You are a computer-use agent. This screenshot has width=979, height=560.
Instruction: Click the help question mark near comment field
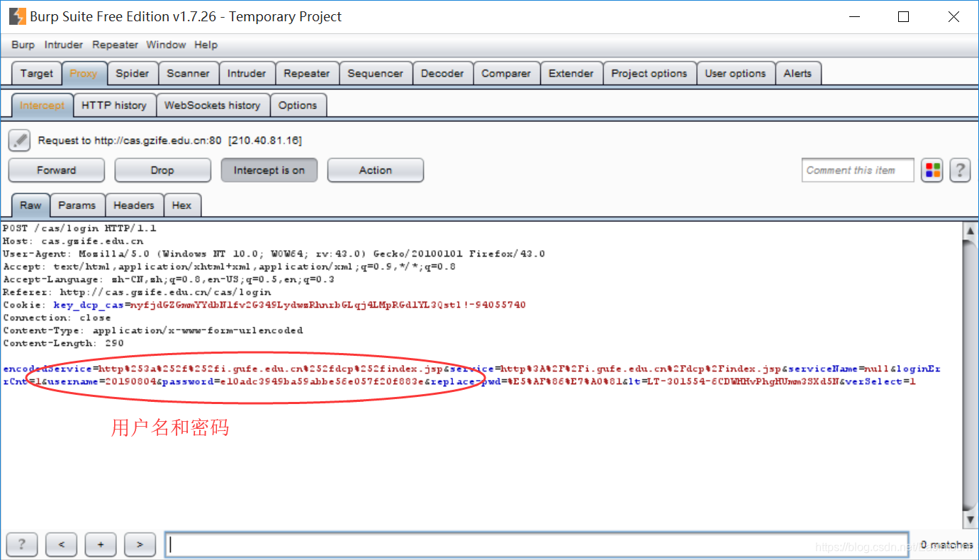[x=960, y=170]
